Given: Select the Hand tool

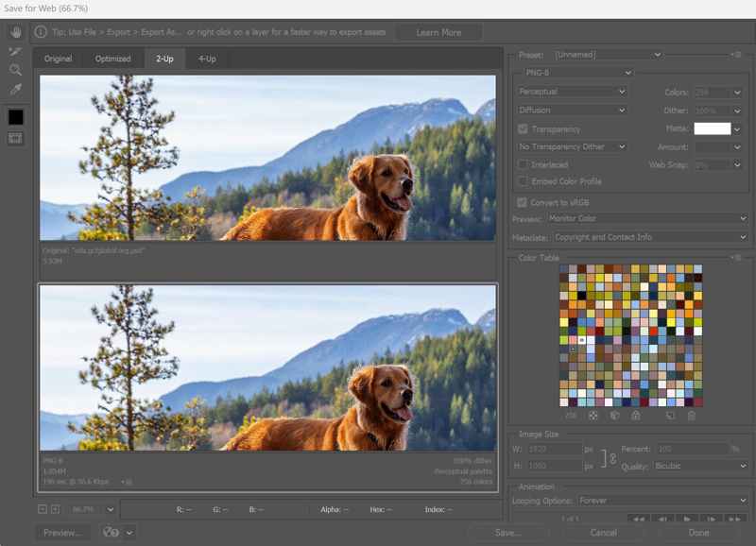Looking at the screenshot, I should [x=15, y=30].
